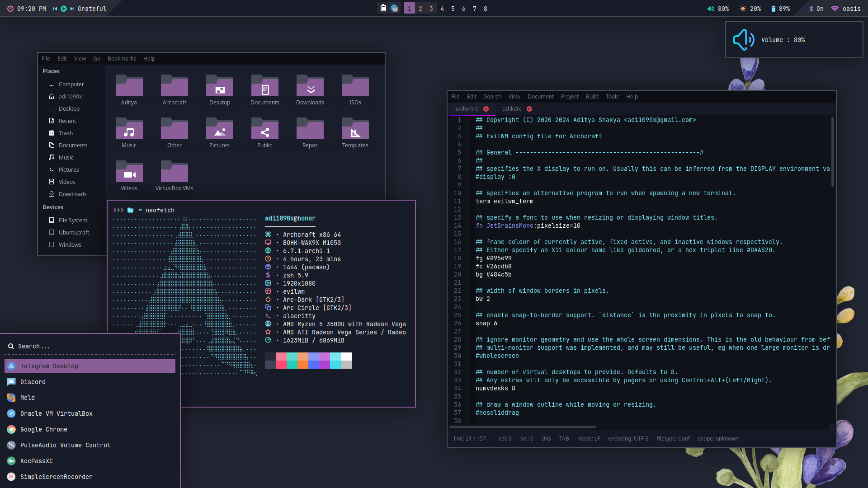Switch to the sxhkdrc tab
The height and width of the screenshot is (488, 868).
tap(511, 109)
